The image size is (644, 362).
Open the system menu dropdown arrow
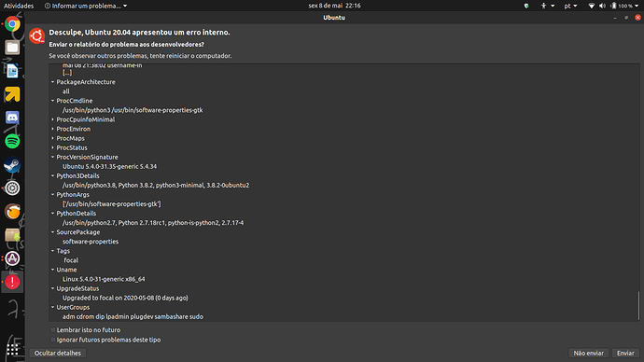click(637, 6)
